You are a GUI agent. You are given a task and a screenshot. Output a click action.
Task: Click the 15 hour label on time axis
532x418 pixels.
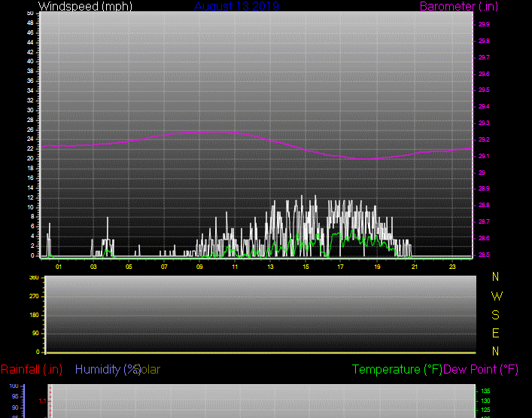tap(306, 267)
